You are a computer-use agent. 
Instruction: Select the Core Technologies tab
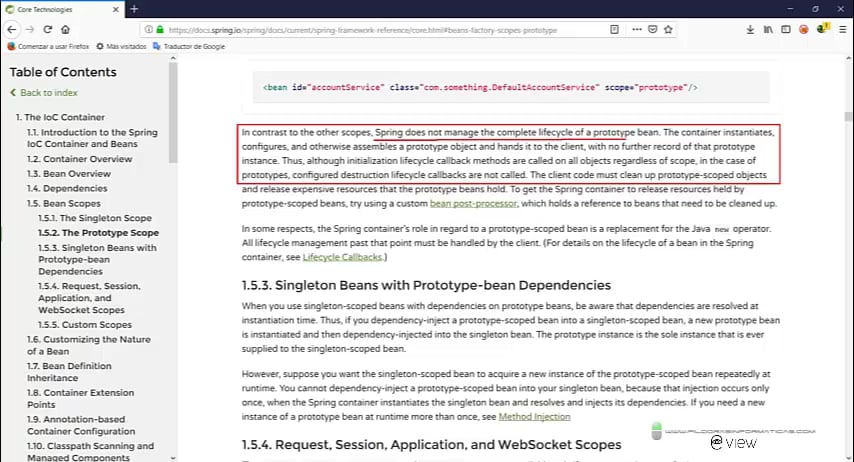click(x=62, y=9)
